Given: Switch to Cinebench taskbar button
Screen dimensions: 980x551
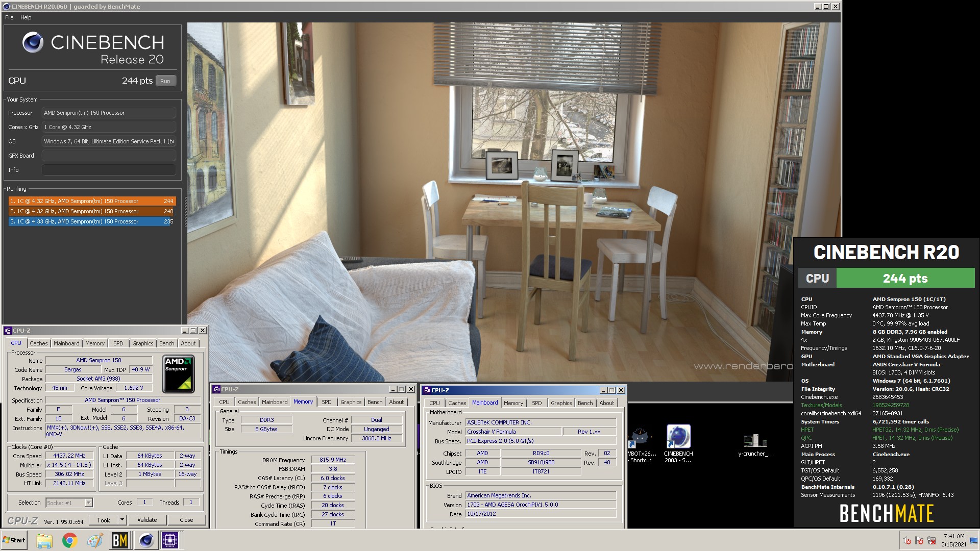Looking at the screenshot, I should point(146,540).
